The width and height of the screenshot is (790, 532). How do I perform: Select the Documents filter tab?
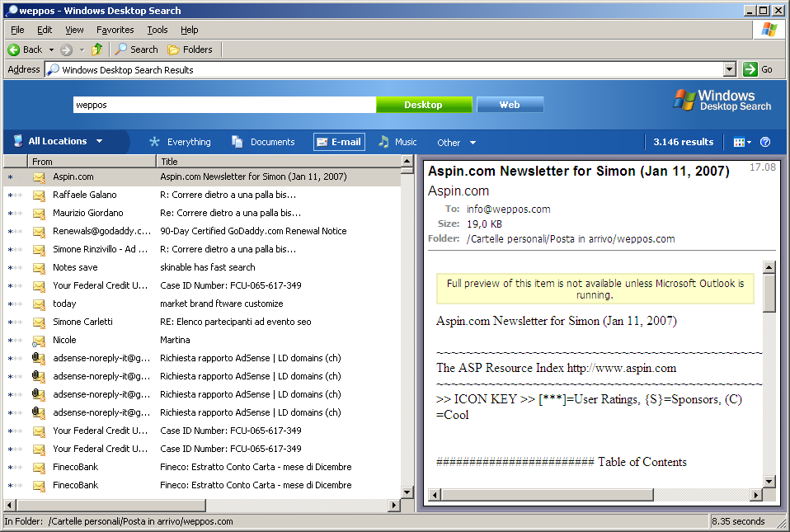click(263, 142)
